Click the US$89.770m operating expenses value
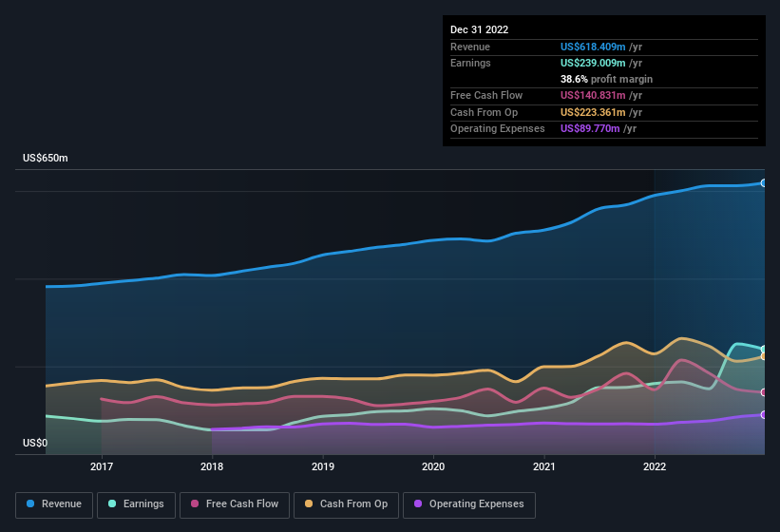This screenshot has height=532, width=780. coord(590,129)
